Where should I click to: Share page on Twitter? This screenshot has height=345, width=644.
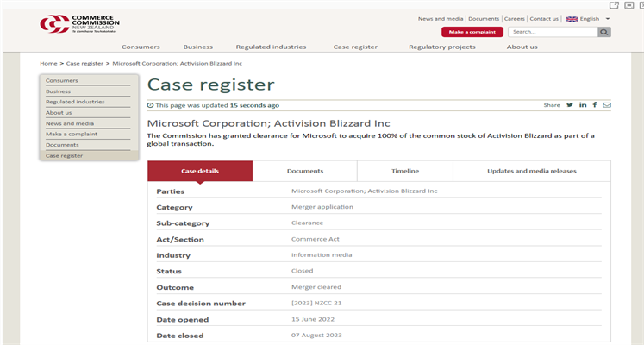click(x=570, y=105)
